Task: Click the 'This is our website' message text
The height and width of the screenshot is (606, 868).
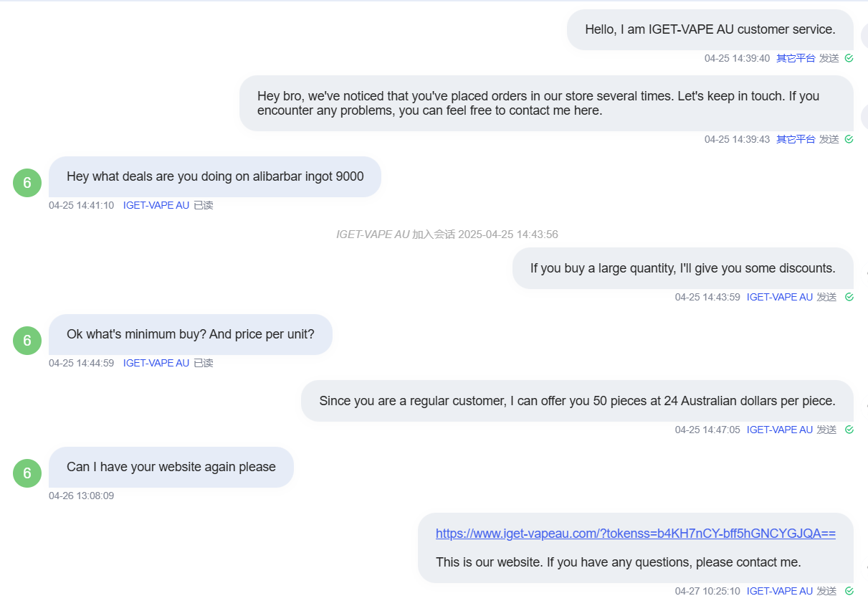Action: pyautogui.click(x=618, y=562)
